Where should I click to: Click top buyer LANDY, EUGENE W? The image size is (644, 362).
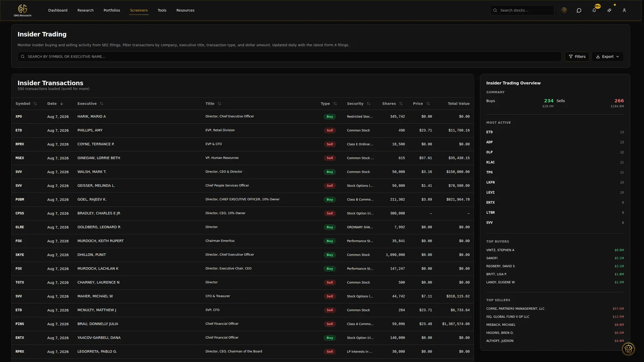(500, 283)
